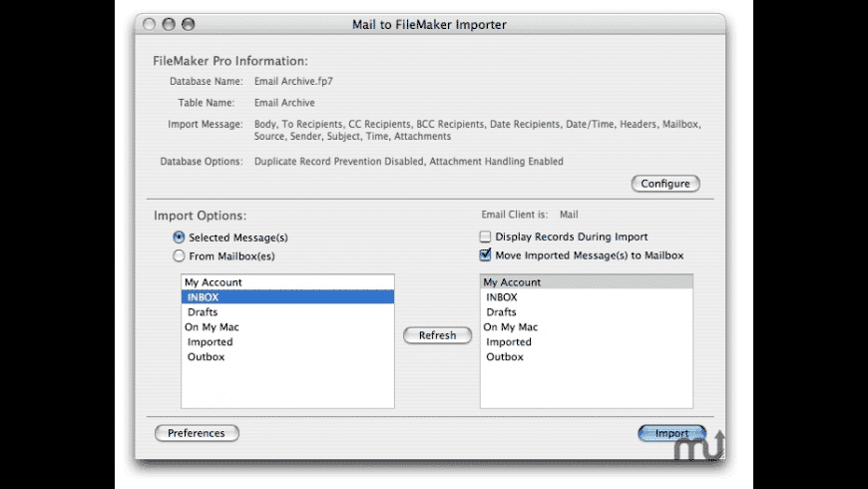Click the Duplicate Record Prevention Disabled text
Screen dimensions: 868x489
coord(338,161)
